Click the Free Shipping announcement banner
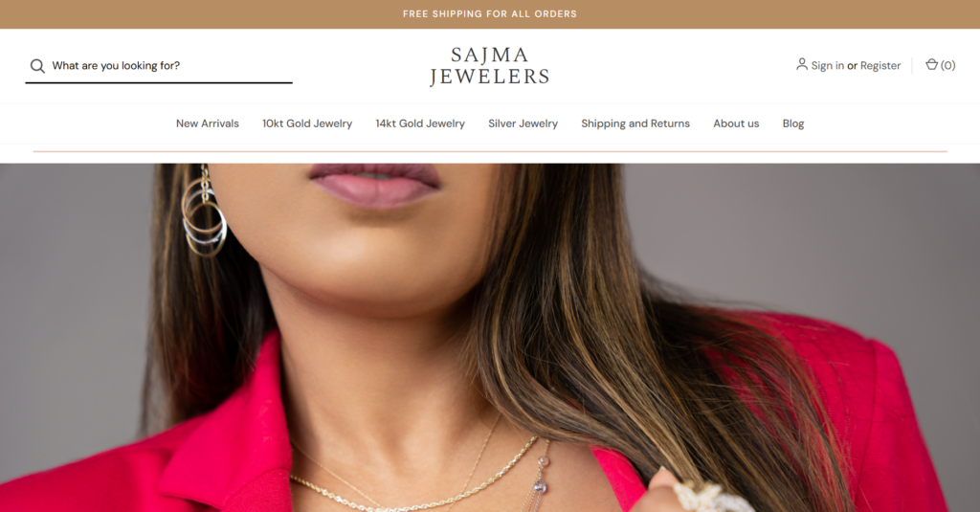 tap(490, 13)
